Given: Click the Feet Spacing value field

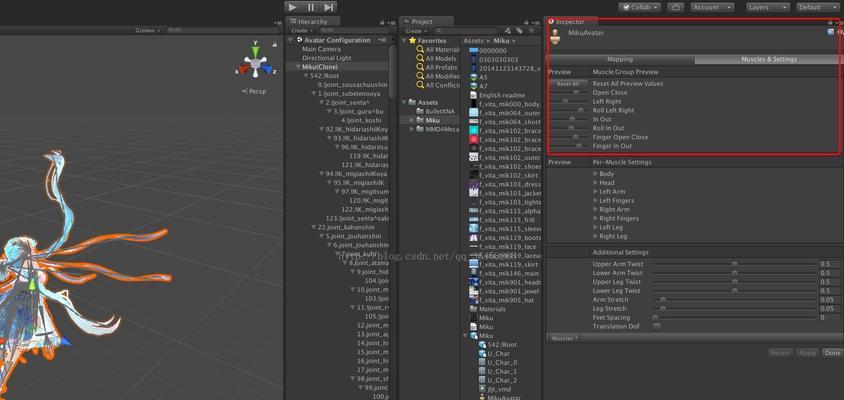Looking at the screenshot, I should click(x=829, y=318).
